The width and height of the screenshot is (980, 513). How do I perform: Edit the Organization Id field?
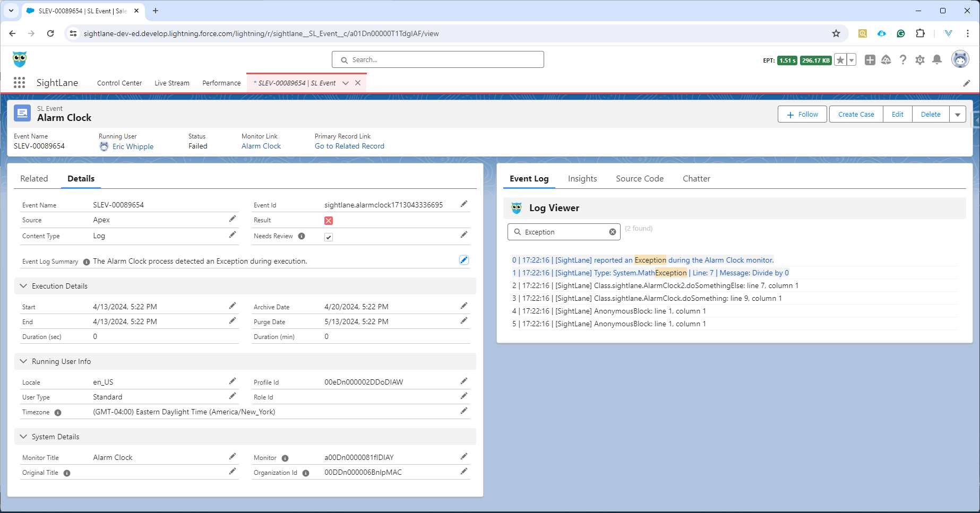click(464, 471)
